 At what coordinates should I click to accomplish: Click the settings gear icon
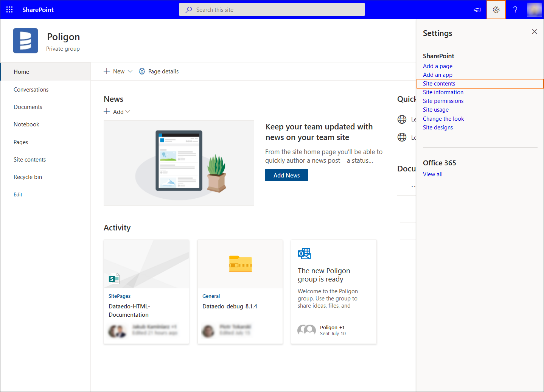coord(496,10)
